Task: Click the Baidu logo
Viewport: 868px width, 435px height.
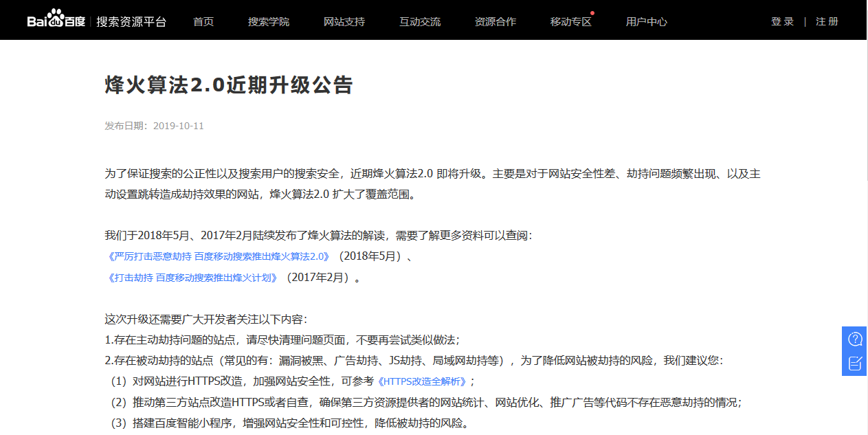Action: click(x=55, y=19)
